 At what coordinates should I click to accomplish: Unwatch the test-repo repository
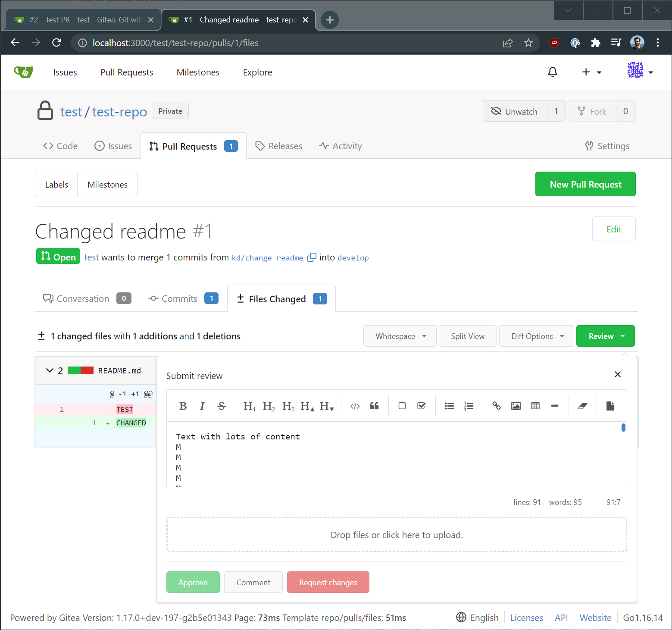pos(515,111)
